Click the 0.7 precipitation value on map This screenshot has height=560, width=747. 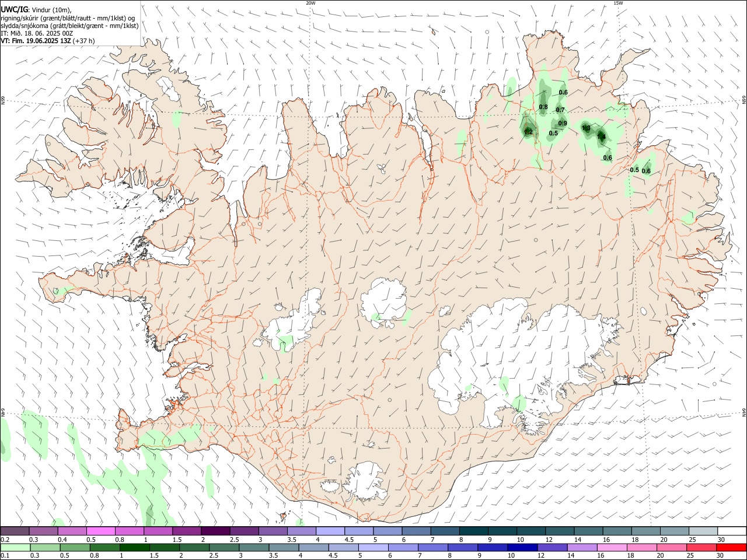[560, 110]
